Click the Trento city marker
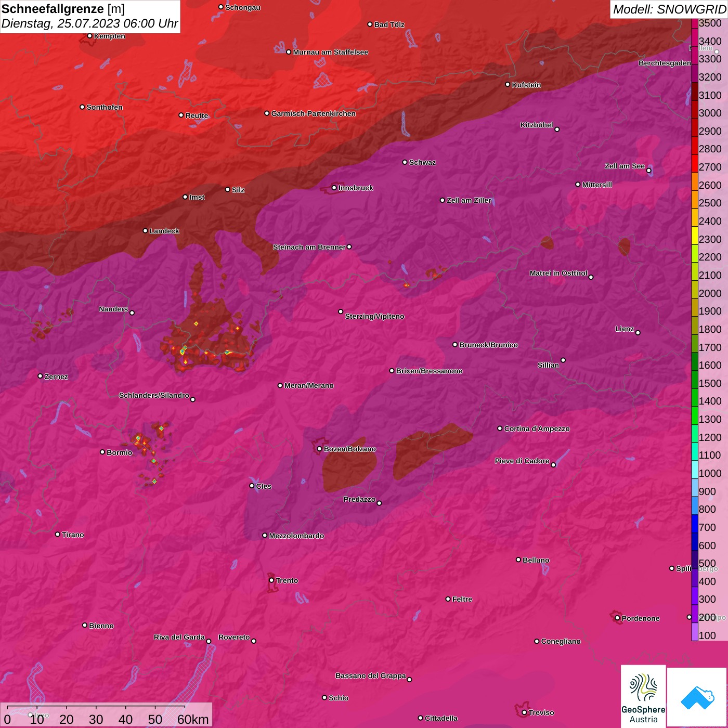 tap(271, 580)
